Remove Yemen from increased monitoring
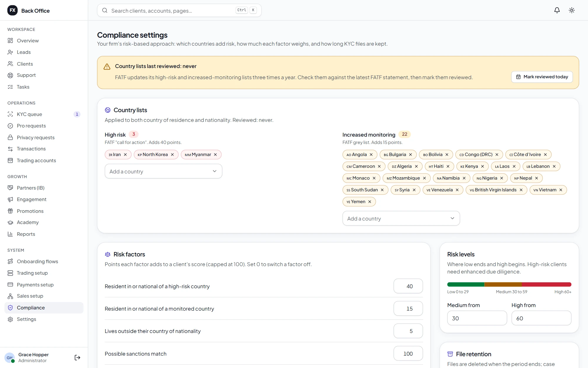This screenshot has width=588, height=368. point(370,202)
